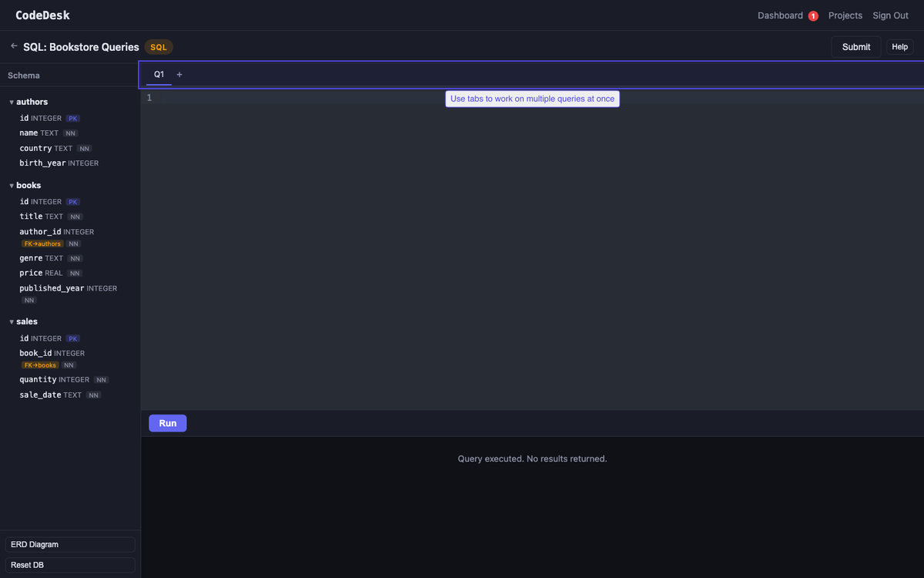The width and height of the screenshot is (924, 578).
Task: Click the back arrow beside query title
Action: click(x=13, y=46)
